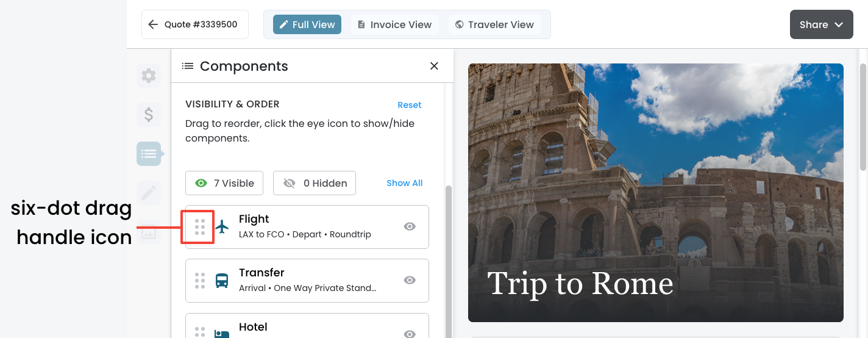The image size is (868, 338).
Task: Switch to Traveler View tab
Action: [x=494, y=25]
